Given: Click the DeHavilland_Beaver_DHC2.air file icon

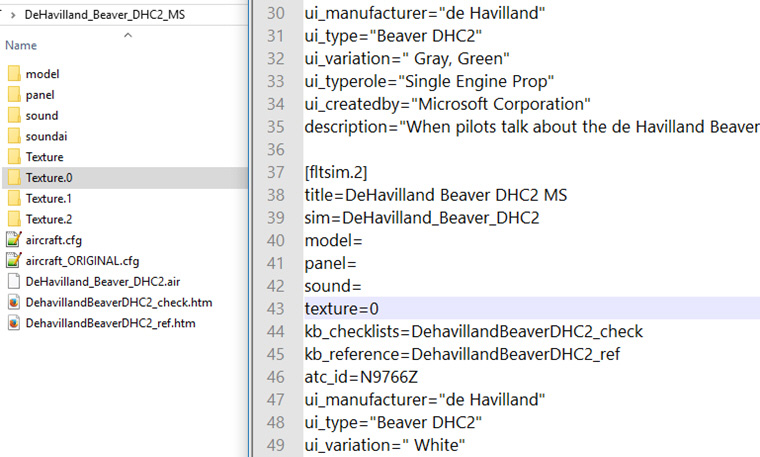Looking at the screenshot, I should click(x=14, y=281).
